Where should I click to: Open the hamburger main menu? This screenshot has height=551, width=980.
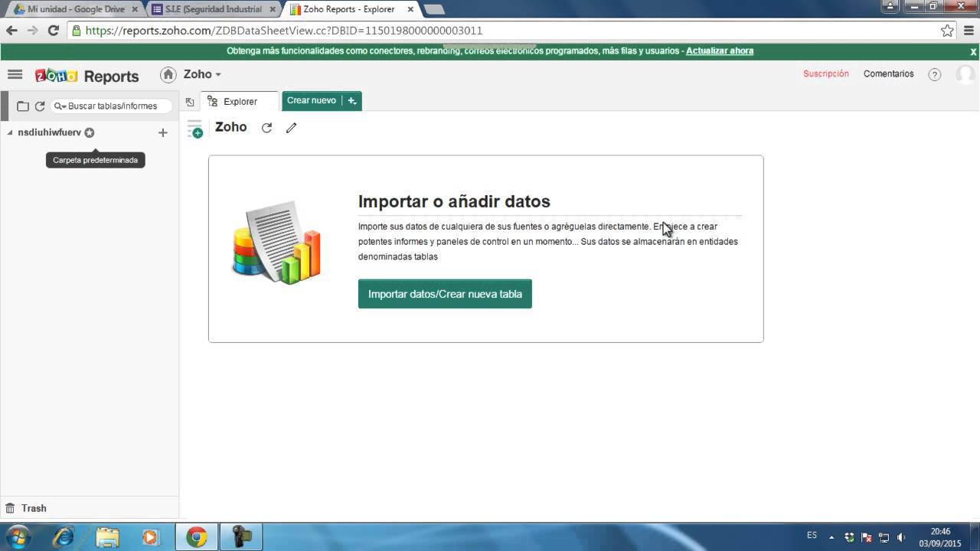point(15,74)
